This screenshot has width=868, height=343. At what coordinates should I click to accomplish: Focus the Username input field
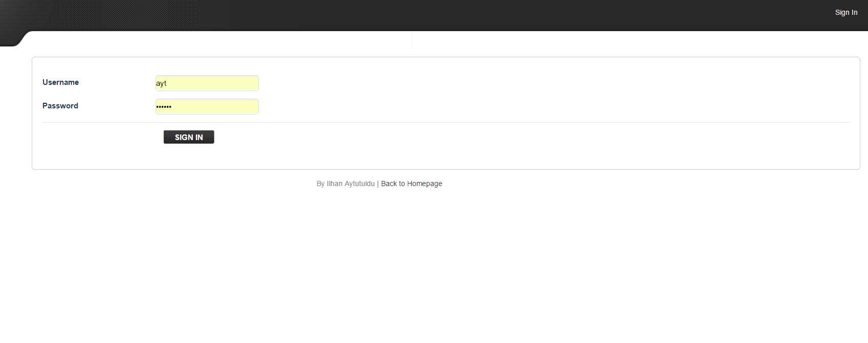(207, 83)
